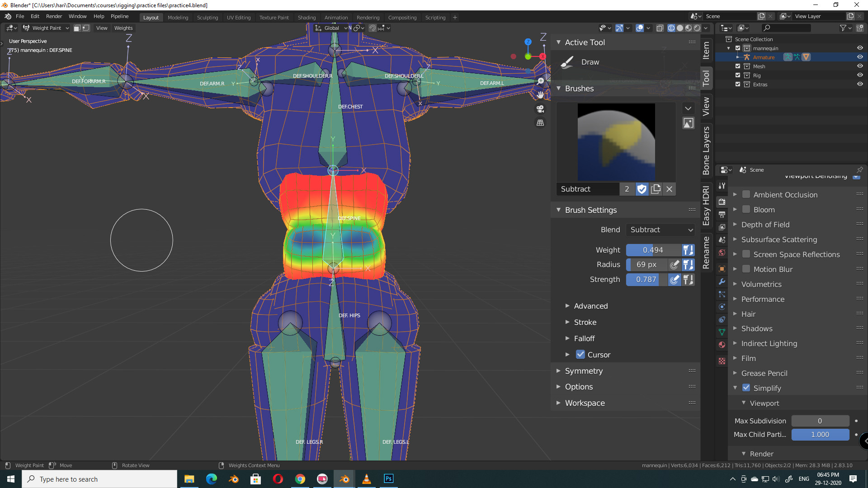Switch to the Sculpting workspace tab
Viewport: 868px width, 488px height.
pos(207,17)
